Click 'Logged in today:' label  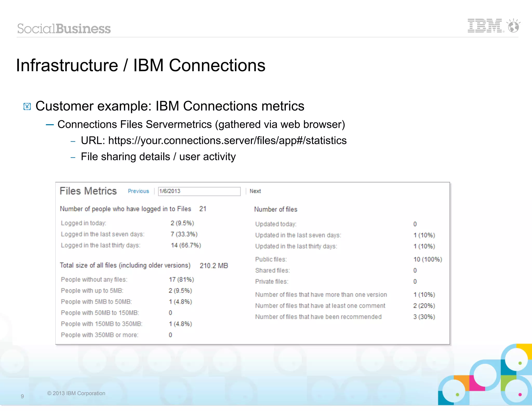tap(83, 223)
